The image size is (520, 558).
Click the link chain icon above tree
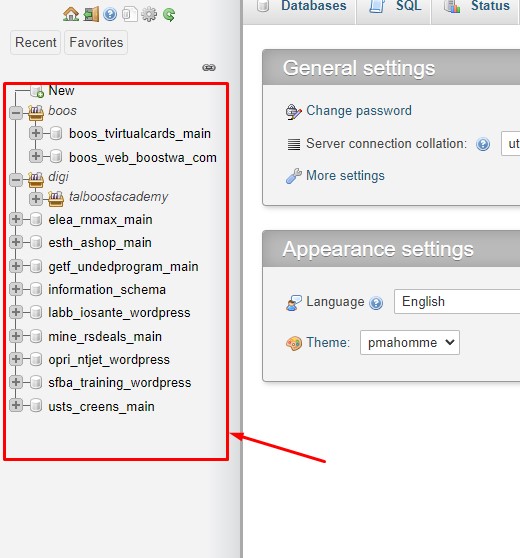point(209,67)
